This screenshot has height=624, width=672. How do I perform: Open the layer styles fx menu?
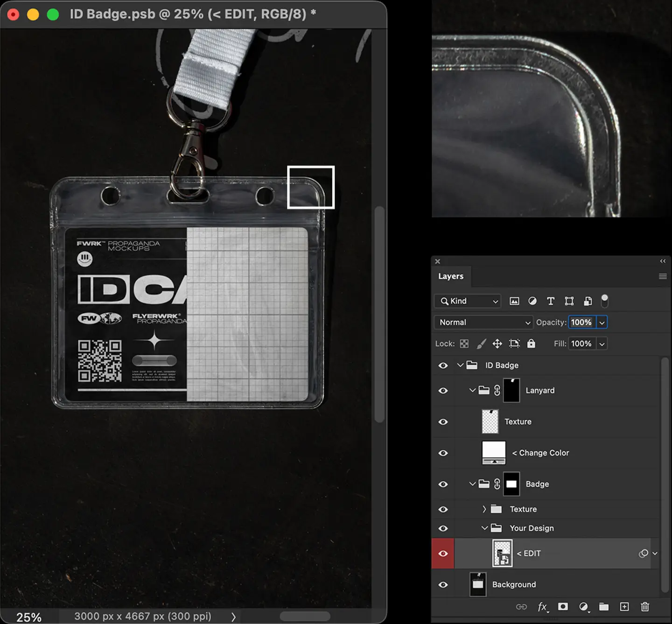[543, 607]
